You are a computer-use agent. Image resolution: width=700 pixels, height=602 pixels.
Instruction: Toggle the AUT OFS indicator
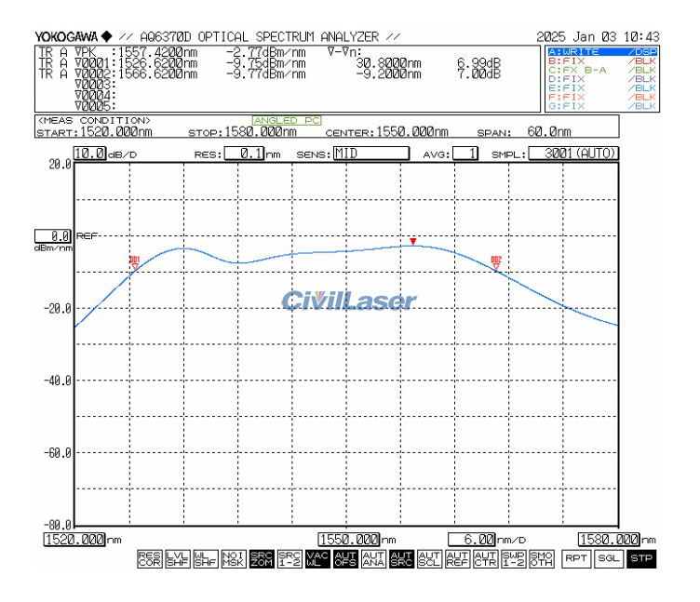click(x=345, y=558)
